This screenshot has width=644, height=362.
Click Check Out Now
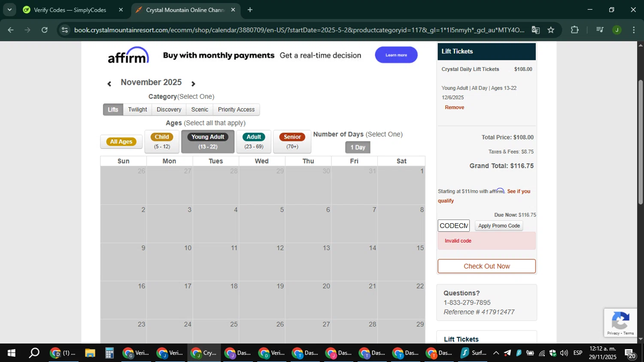(486, 266)
